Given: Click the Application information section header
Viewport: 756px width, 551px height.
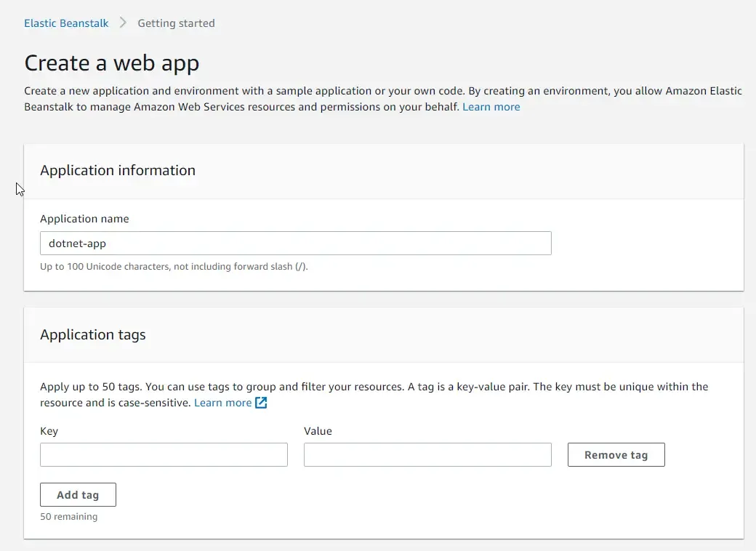Looking at the screenshot, I should 118,170.
